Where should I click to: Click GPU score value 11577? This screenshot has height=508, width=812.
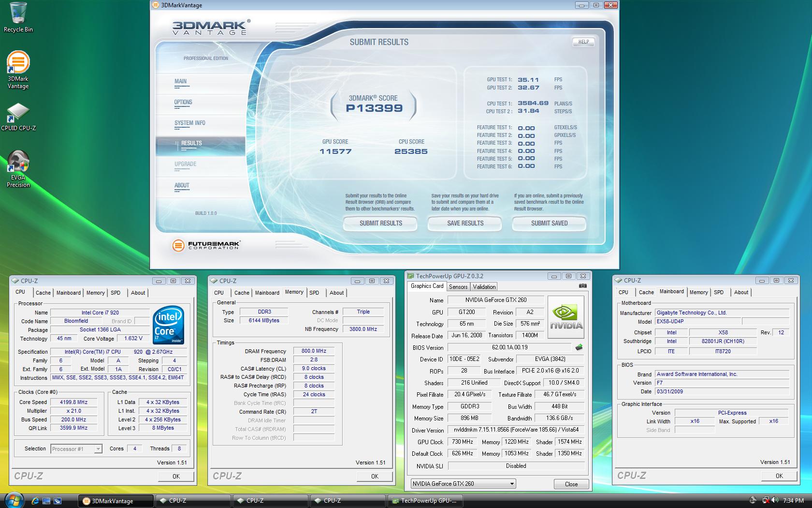(335, 151)
